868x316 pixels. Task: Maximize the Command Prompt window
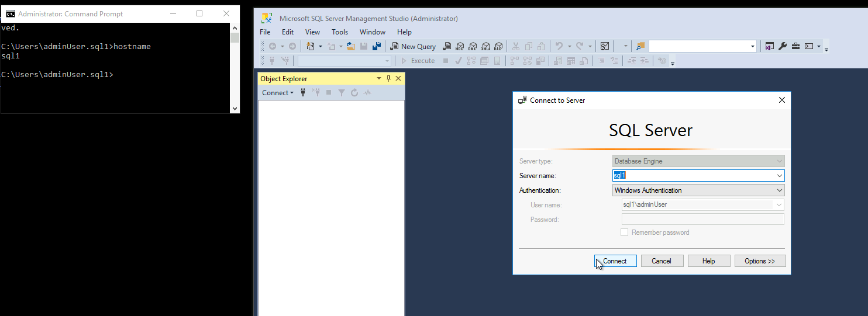[199, 13]
